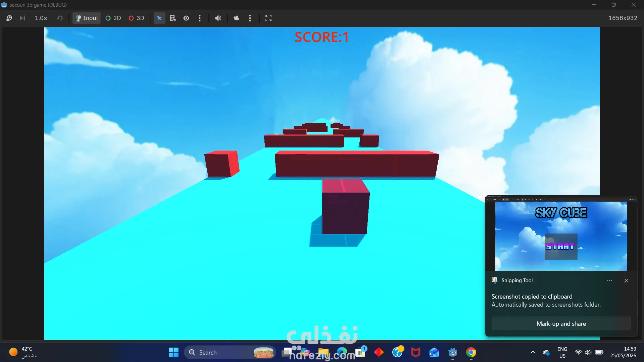644x362 pixels.
Task: Toggle fullscreen for embedded game view
Action: coord(268,18)
